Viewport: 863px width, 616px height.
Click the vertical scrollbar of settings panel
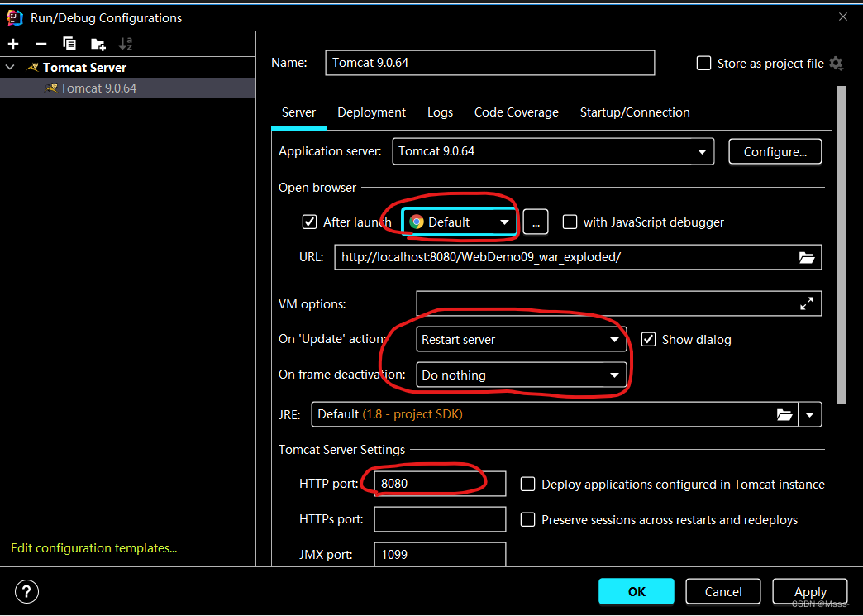[x=842, y=245]
